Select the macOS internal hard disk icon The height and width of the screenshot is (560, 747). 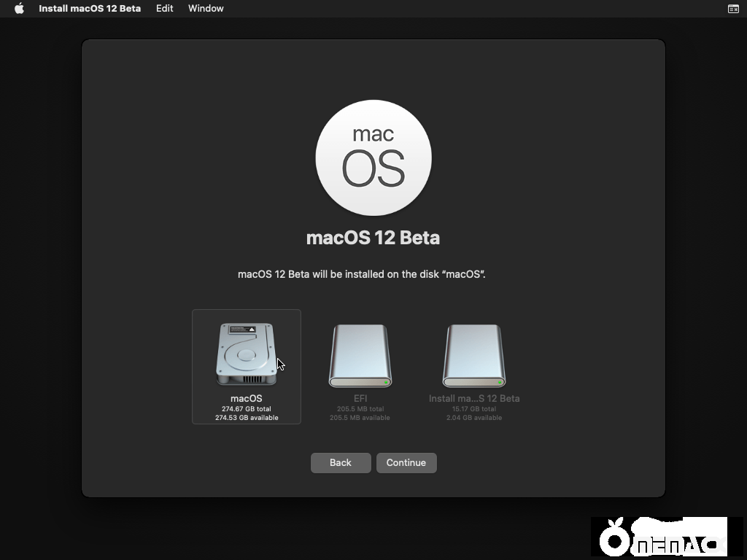point(246,354)
